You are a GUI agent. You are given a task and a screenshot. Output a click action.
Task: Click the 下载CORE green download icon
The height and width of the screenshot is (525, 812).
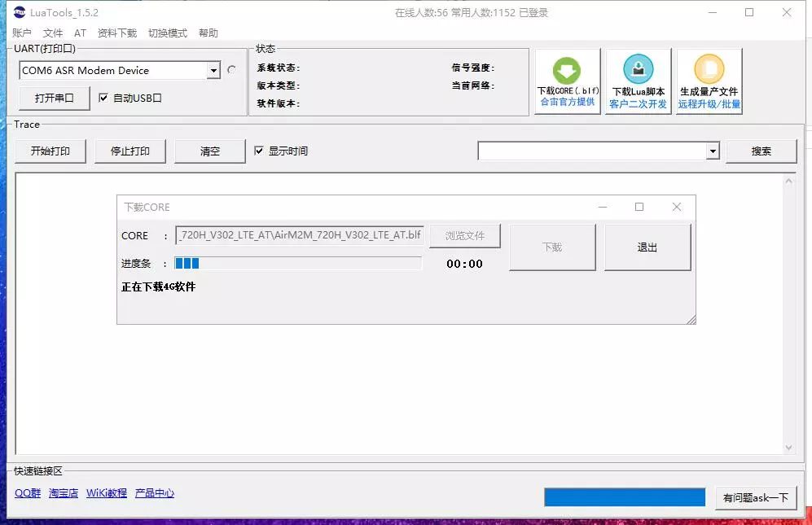click(567, 71)
